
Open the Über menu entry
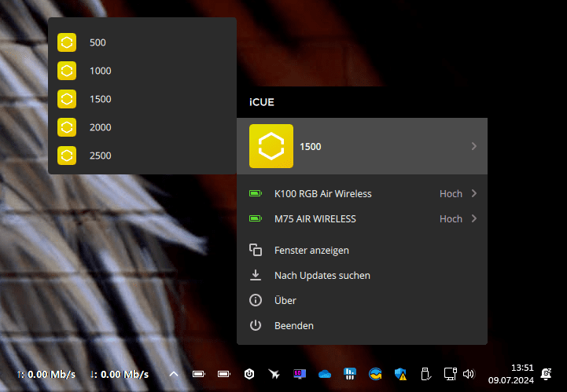click(362, 300)
